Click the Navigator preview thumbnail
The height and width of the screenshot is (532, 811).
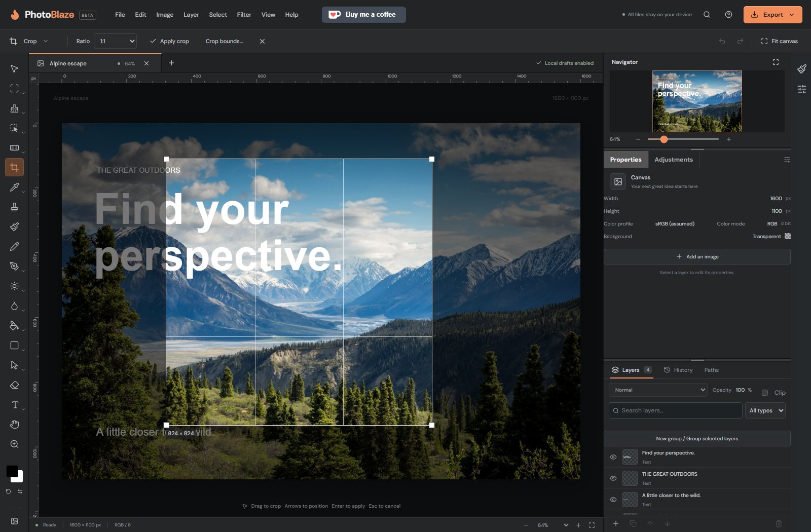[x=697, y=101]
